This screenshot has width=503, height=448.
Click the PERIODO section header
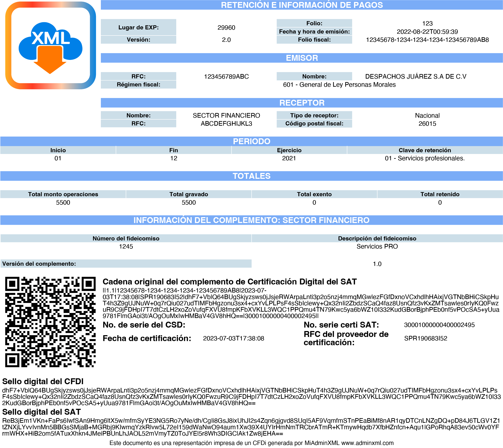click(251, 141)
